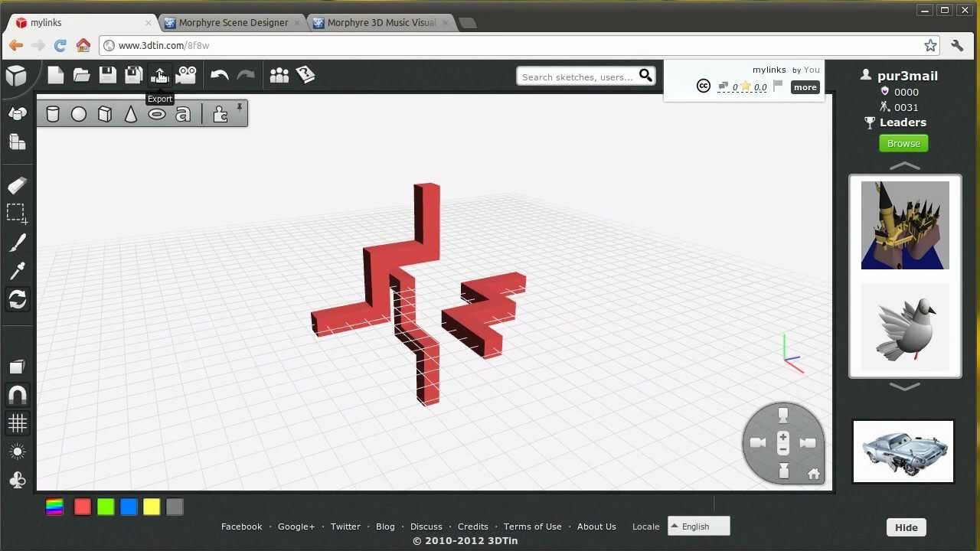Select the cone primitive tool
Viewport: 980px width, 551px height.
pyautogui.click(x=131, y=113)
